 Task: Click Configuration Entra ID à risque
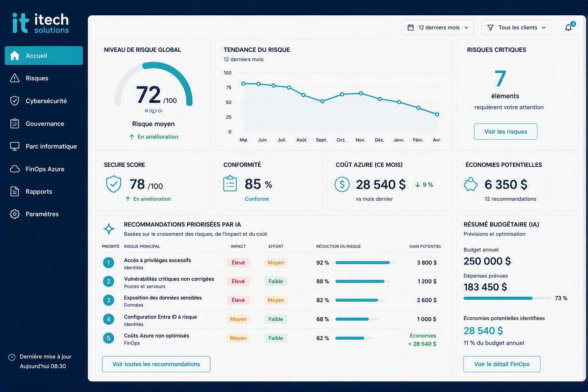coord(160,317)
